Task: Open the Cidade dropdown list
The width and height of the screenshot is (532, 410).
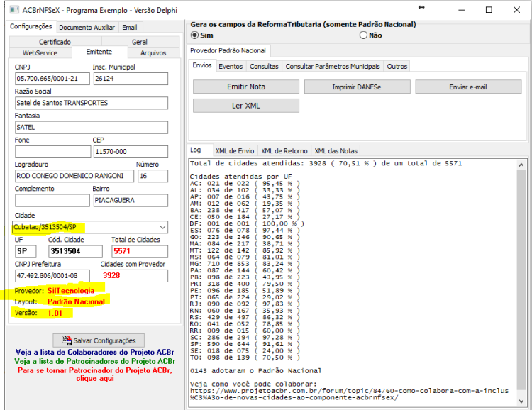Action: pos(162,227)
